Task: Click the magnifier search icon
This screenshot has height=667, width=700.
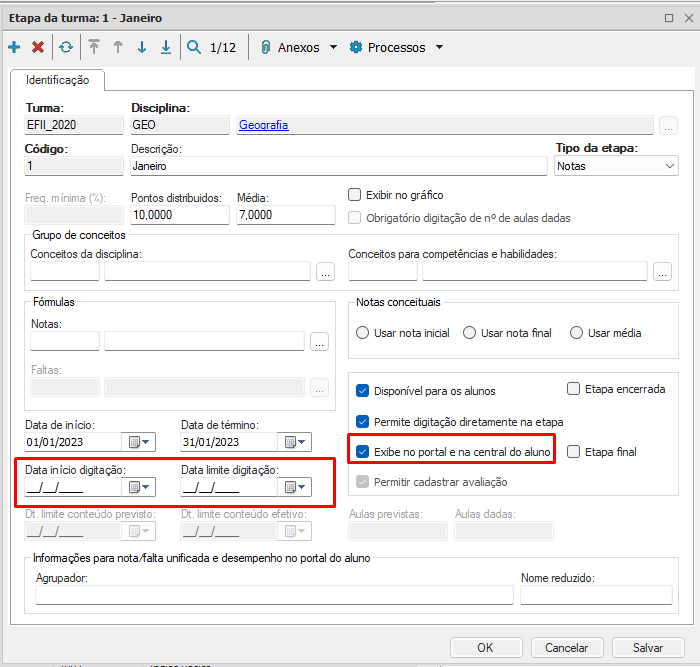Action: coord(193,47)
